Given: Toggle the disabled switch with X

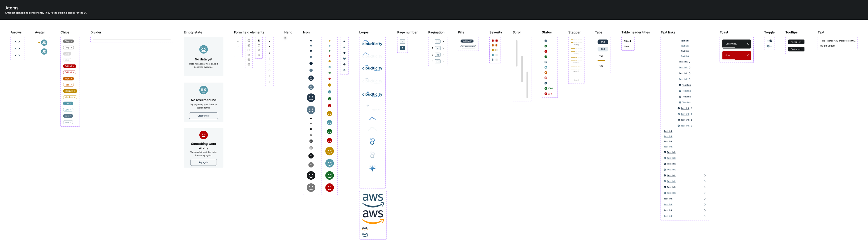Looking at the screenshot, I should (769, 46).
